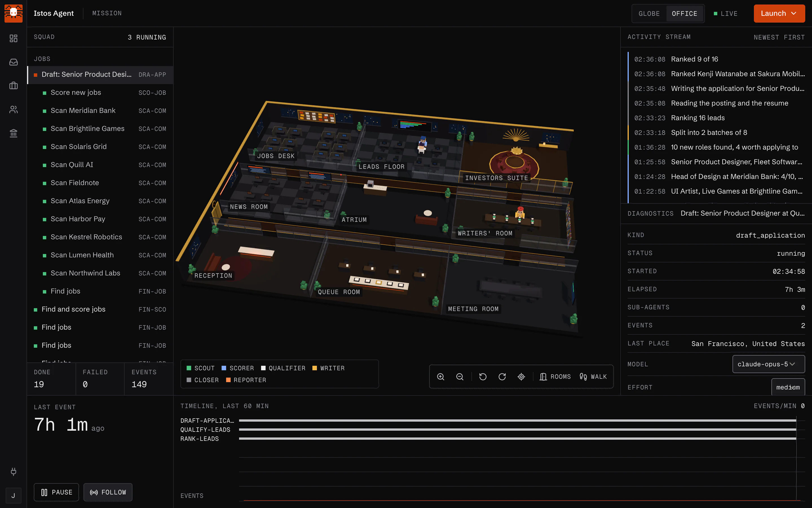Screen dimensions: 812x508
Task: Open the MISSION tab in header
Action: (x=107, y=14)
